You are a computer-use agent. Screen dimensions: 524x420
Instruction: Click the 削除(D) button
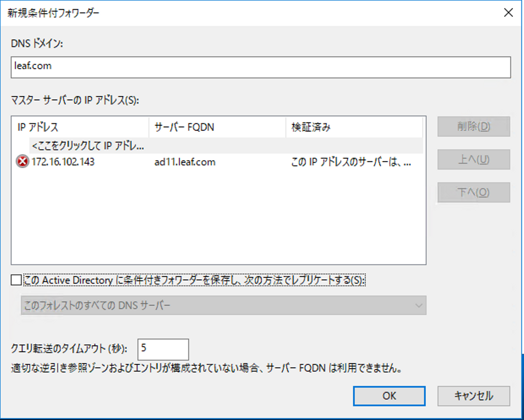(x=473, y=127)
